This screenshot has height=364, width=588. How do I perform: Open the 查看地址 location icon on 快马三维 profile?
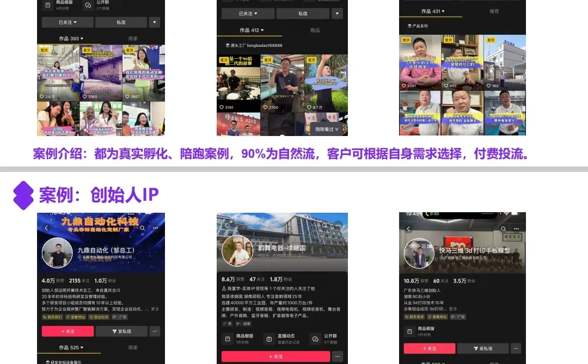click(x=437, y=317)
